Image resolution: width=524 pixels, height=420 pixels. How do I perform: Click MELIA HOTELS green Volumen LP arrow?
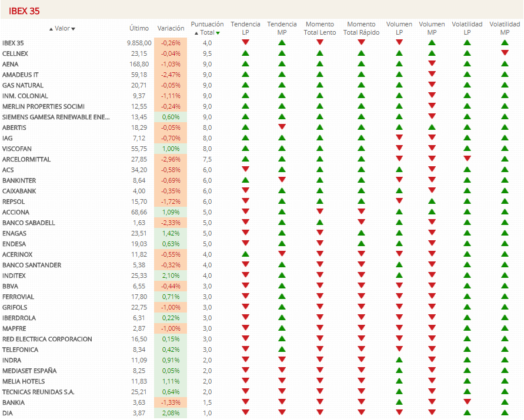[x=399, y=381]
